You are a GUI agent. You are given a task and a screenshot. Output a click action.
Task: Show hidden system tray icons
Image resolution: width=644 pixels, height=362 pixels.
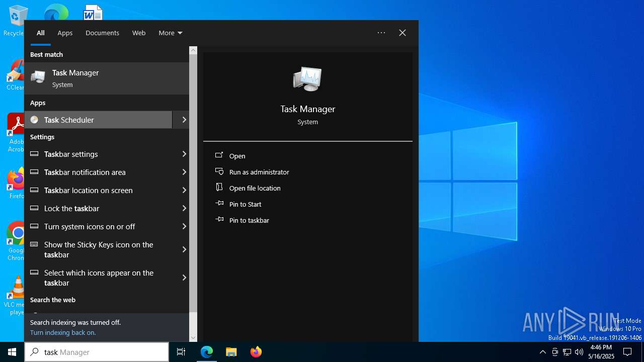tap(542, 352)
